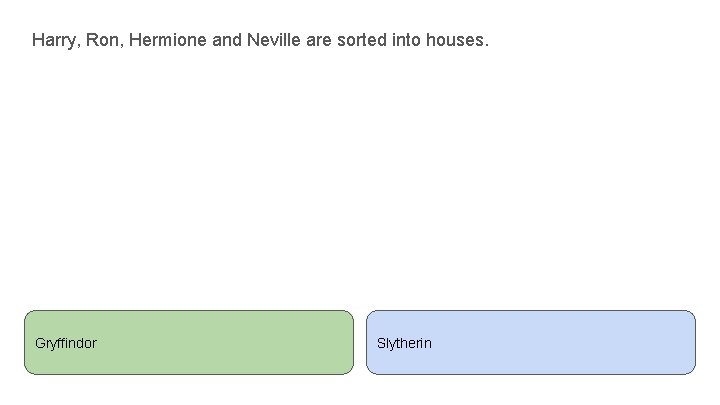This screenshot has width=720, height=405.
Task: Click the word "Neville" in the sentence
Action: click(x=276, y=41)
